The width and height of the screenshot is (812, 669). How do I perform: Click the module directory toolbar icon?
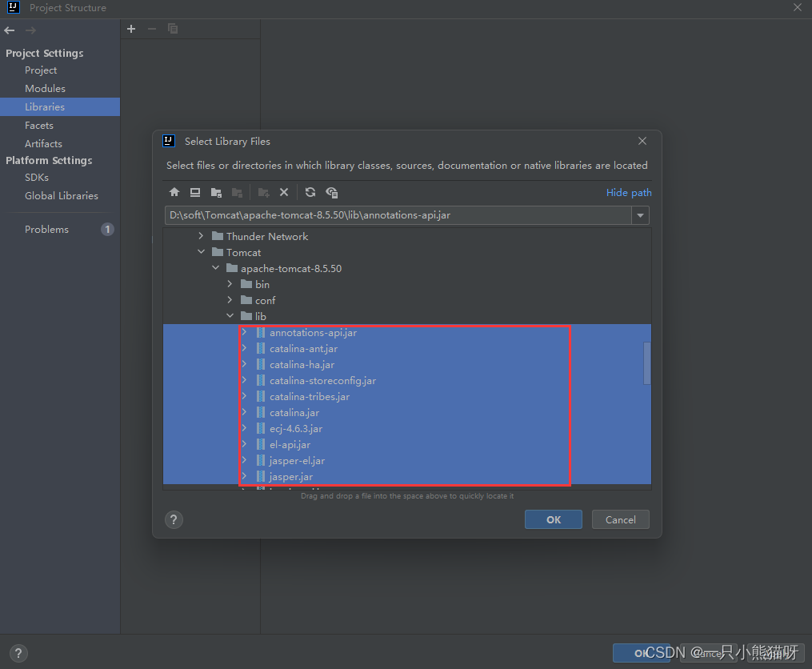click(237, 192)
